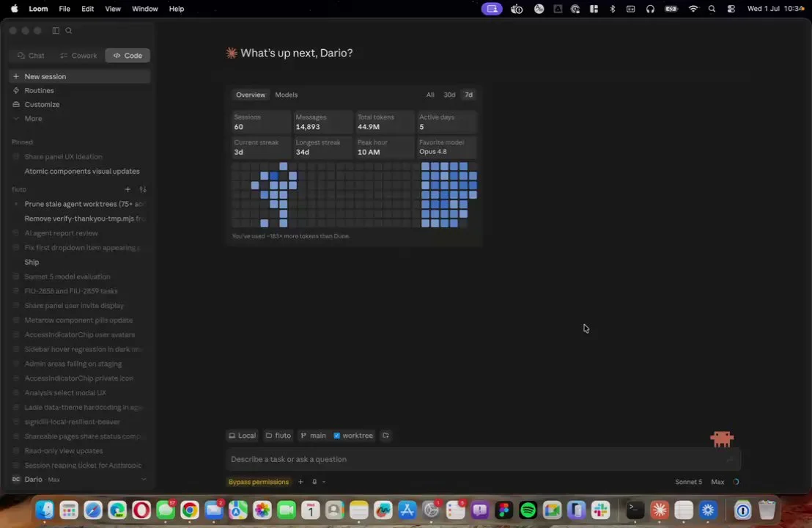Image resolution: width=812 pixels, height=528 pixels.
Task: Open the fiuto folder selector
Action: pos(278,436)
